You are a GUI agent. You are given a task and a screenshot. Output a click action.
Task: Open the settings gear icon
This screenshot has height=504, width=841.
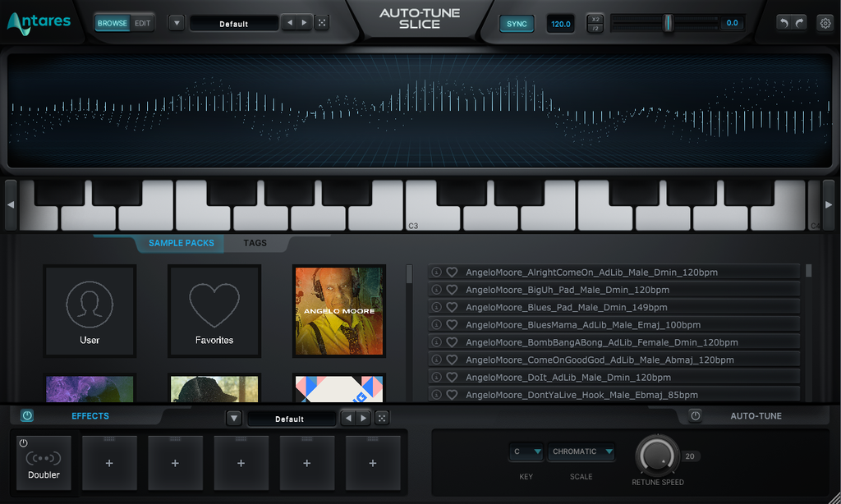(x=825, y=23)
